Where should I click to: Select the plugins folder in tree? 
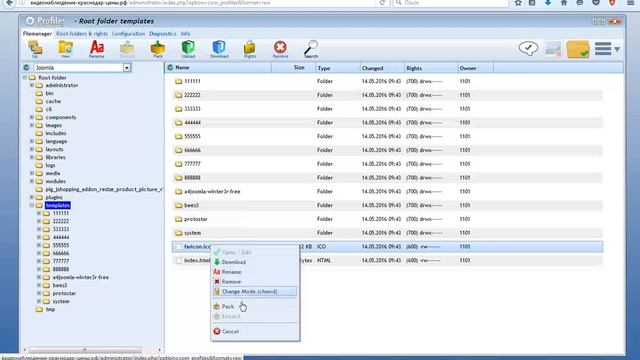point(54,197)
